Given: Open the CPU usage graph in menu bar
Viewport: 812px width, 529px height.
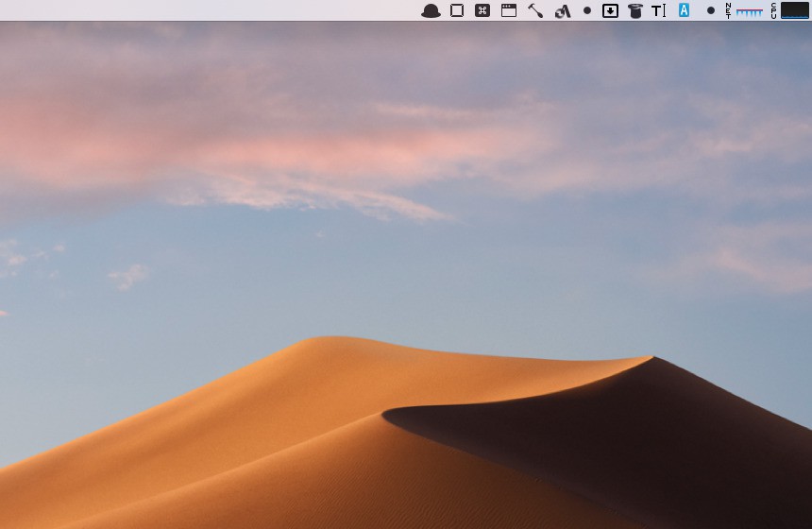Looking at the screenshot, I should (789, 10).
